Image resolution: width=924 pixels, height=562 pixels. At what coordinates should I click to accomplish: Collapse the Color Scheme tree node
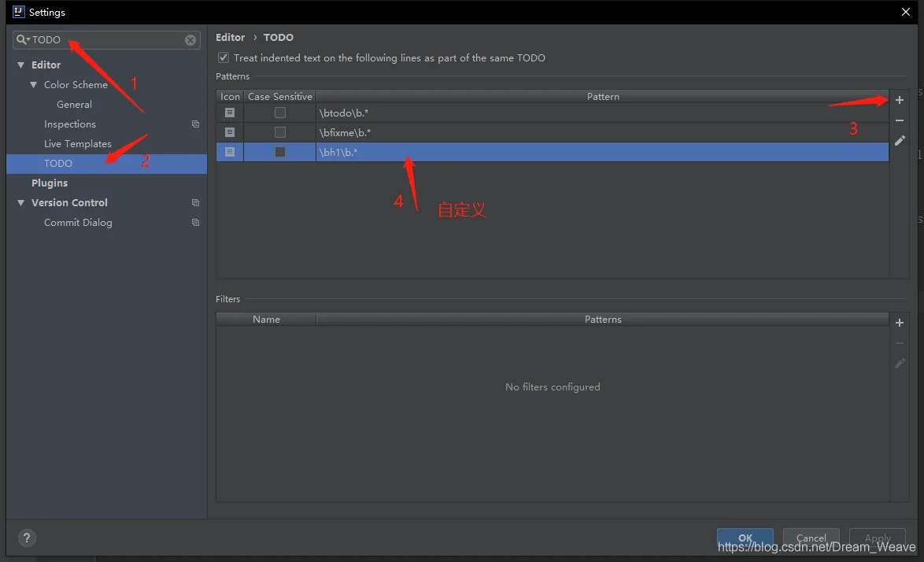point(34,85)
